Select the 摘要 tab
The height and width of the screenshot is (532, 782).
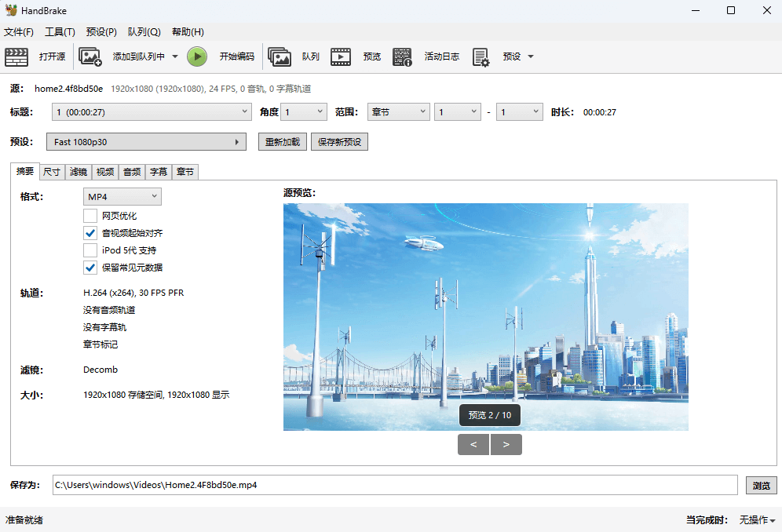coord(25,171)
